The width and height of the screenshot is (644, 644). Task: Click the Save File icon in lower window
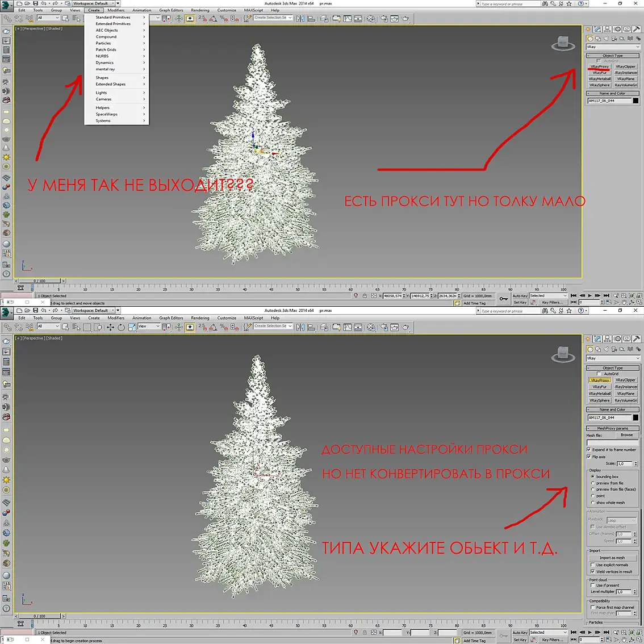pyautogui.click(x=36, y=311)
